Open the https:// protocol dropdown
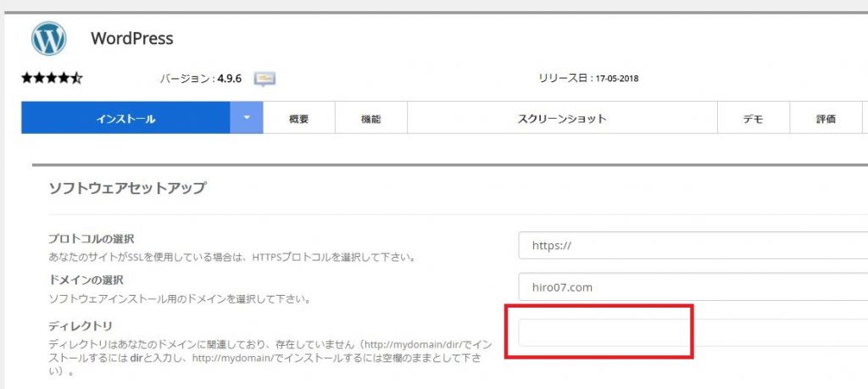868x389 pixels. coord(693,246)
